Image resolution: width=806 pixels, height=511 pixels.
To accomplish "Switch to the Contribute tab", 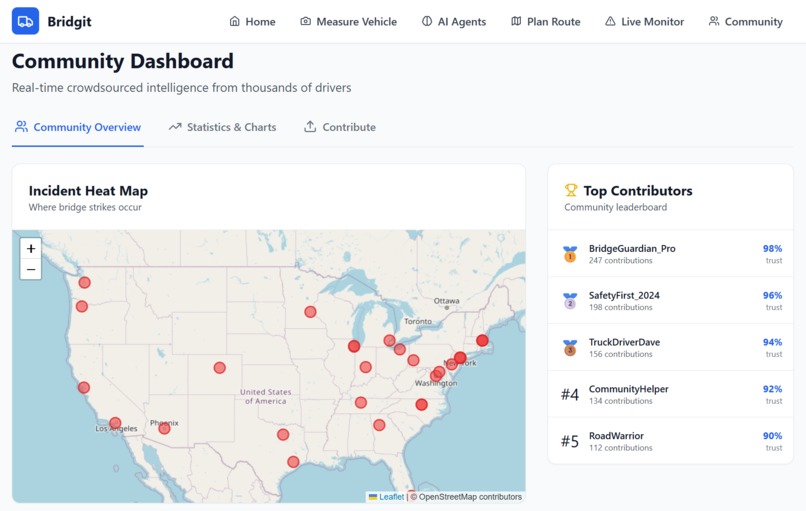I will pyautogui.click(x=340, y=127).
